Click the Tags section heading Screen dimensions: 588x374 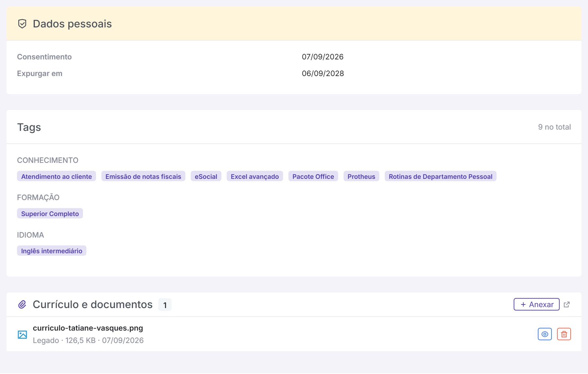(x=29, y=127)
